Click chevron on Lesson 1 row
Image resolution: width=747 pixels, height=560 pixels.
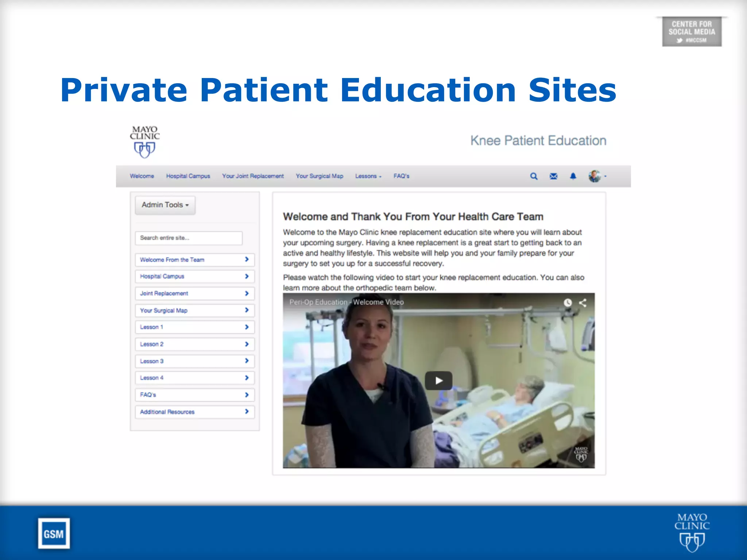coord(247,327)
